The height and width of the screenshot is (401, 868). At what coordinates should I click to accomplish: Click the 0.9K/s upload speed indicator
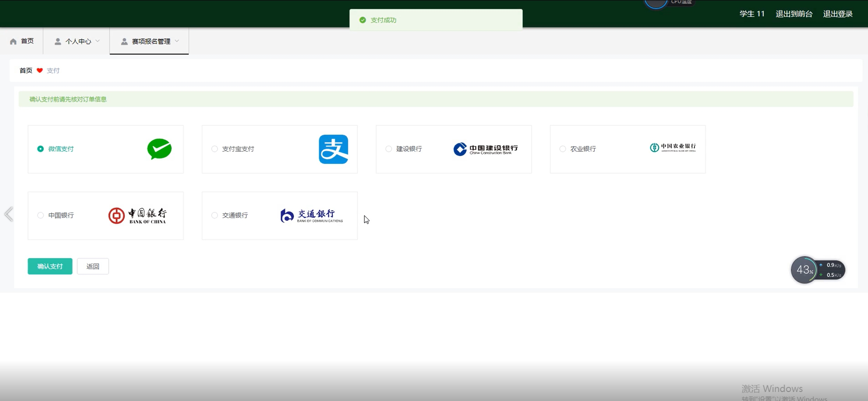click(831, 265)
